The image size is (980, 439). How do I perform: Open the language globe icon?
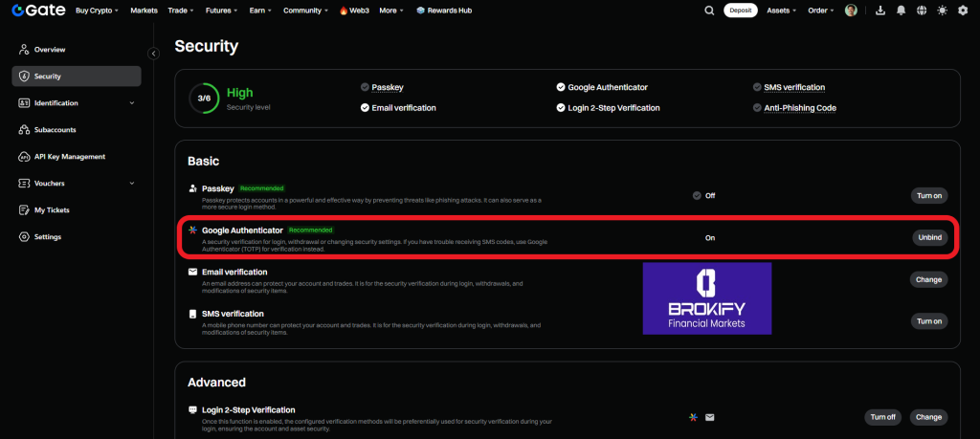919,11
